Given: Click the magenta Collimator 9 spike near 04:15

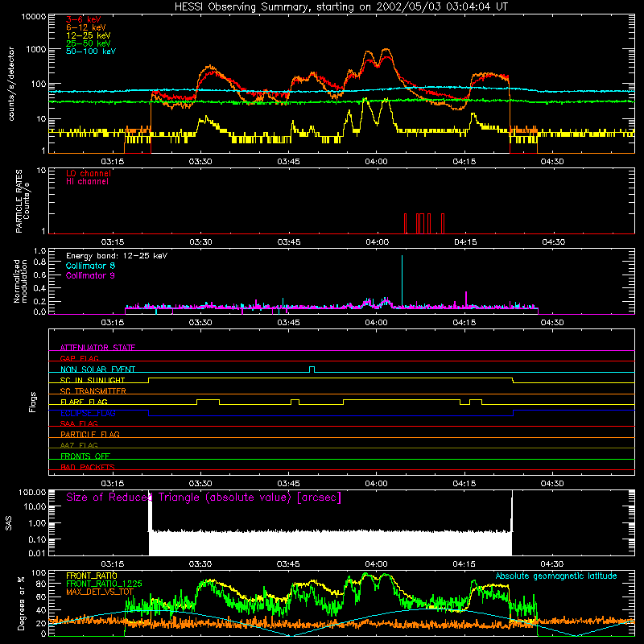Looking at the screenshot, I should (466, 299).
